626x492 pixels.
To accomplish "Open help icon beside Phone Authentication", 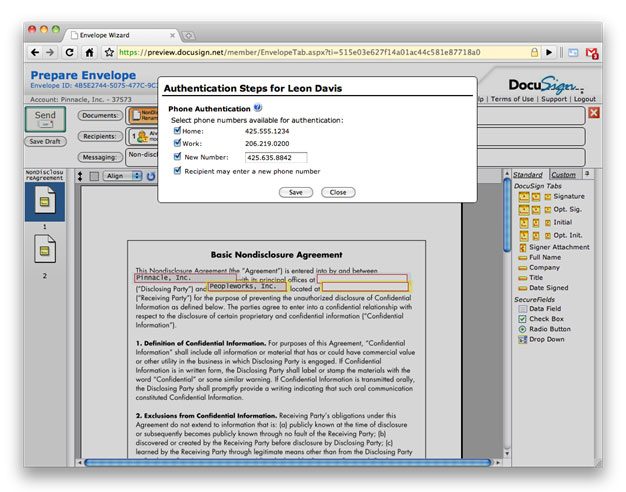I will [x=258, y=108].
